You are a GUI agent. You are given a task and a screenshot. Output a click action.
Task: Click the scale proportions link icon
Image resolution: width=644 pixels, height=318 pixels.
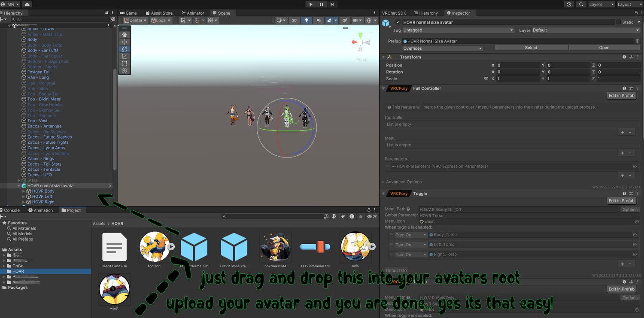[486, 79]
